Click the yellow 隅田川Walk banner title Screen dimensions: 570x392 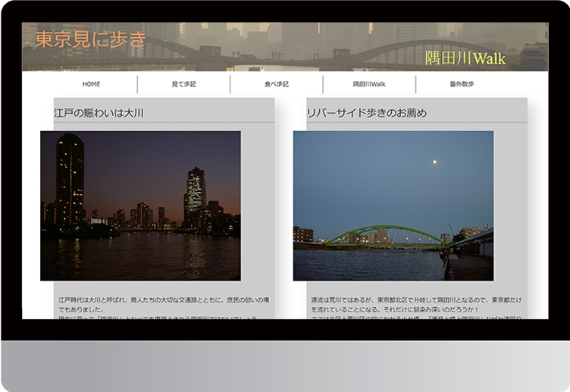click(465, 58)
